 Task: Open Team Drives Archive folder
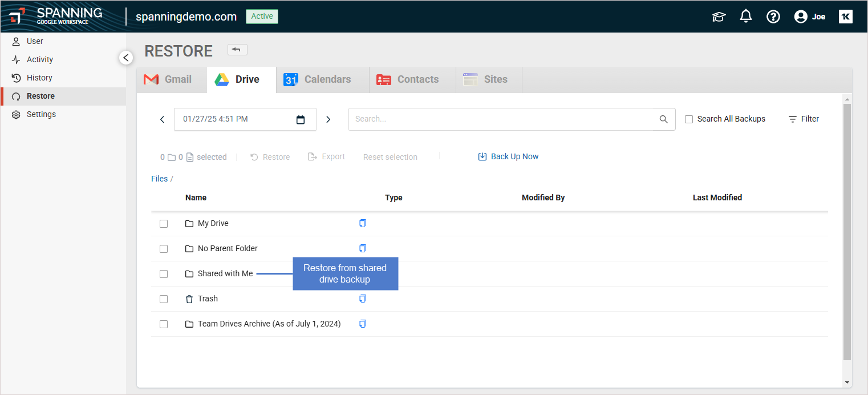tap(269, 324)
